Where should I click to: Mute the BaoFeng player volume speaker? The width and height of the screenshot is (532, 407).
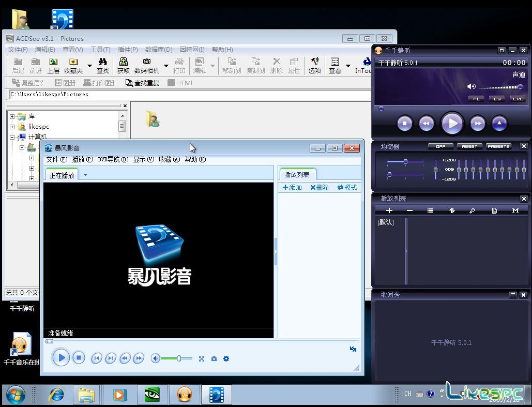point(155,358)
